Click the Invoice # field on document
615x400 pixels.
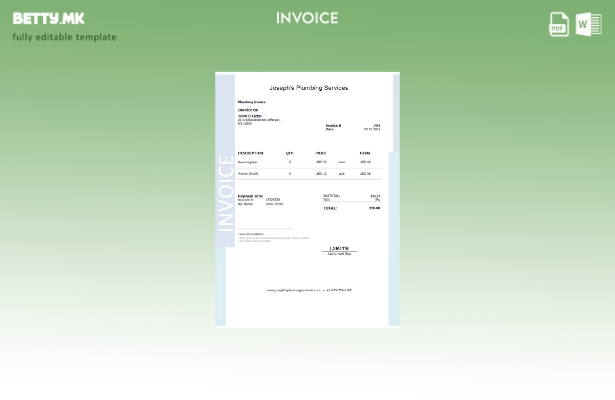[334, 126]
